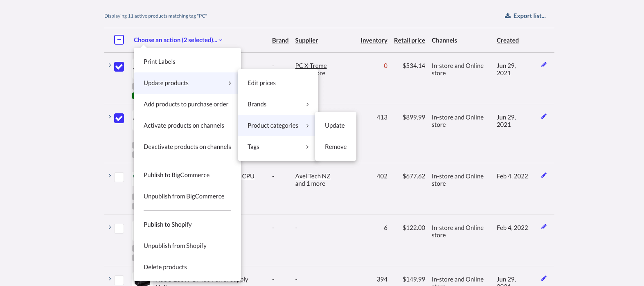This screenshot has width=644, height=286.
Task: Click the edit pencil for the $899.99 product
Action: (x=544, y=116)
